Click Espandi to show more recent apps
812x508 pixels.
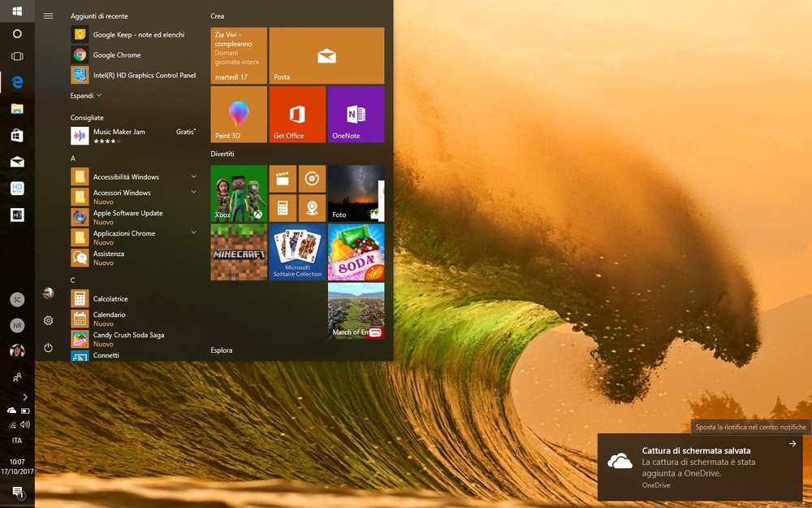point(85,96)
